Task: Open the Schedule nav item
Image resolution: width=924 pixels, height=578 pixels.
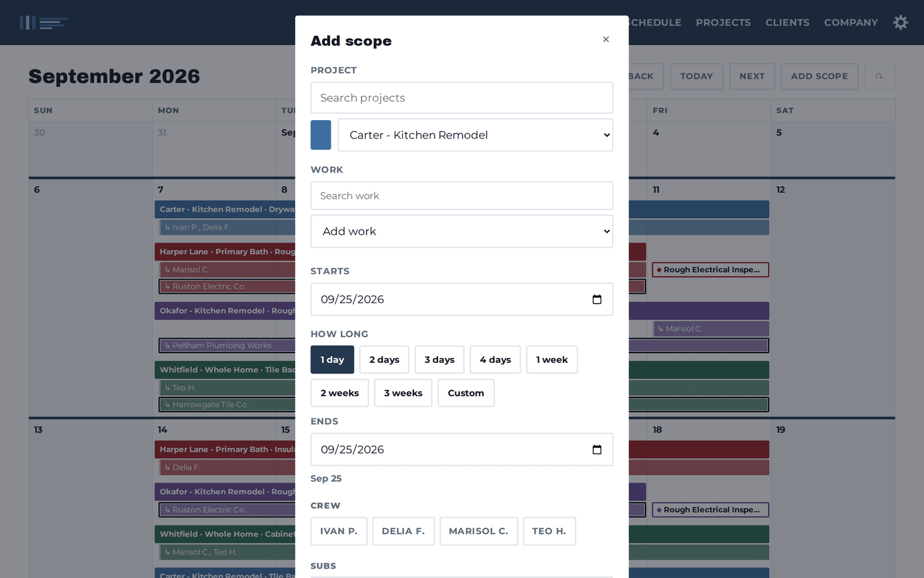Action: click(655, 23)
